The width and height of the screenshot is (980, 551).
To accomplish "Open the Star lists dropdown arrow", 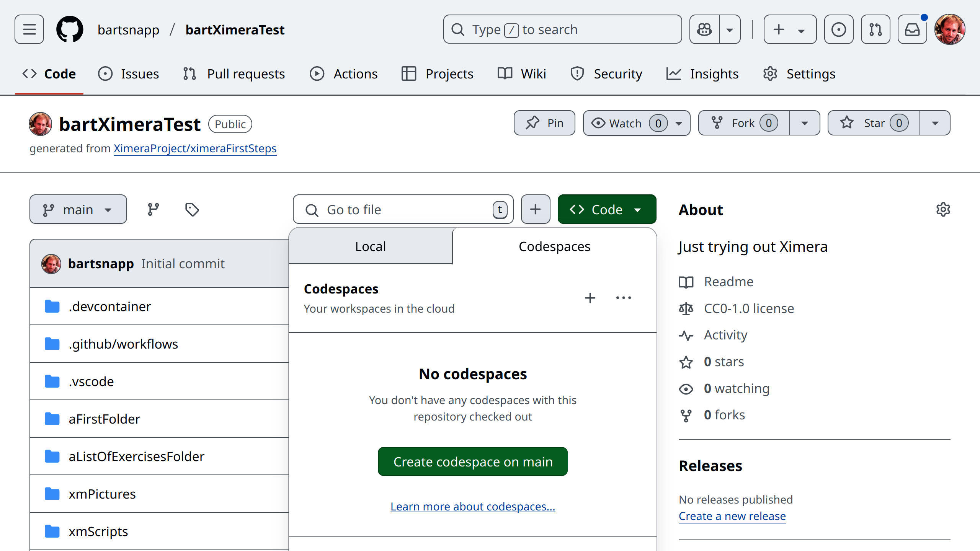I will 935,123.
